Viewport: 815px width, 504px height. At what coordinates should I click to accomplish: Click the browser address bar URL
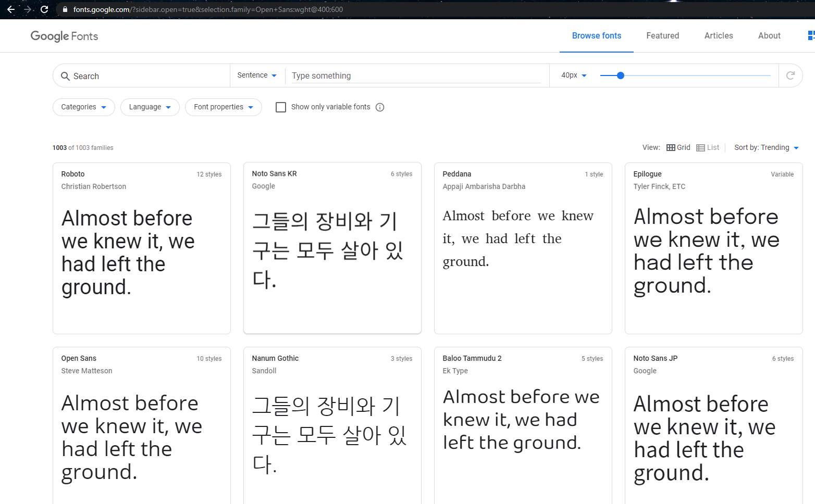(x=208, y=9)
